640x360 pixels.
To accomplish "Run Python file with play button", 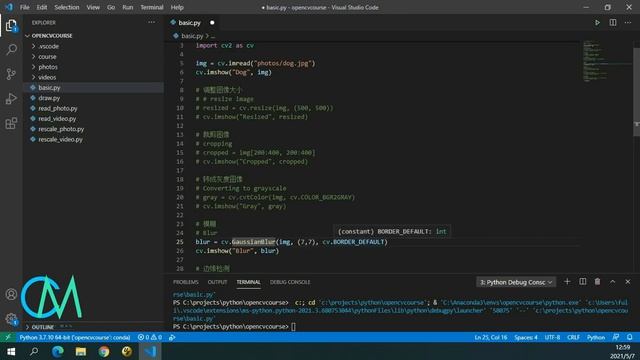I will point(597,22).
